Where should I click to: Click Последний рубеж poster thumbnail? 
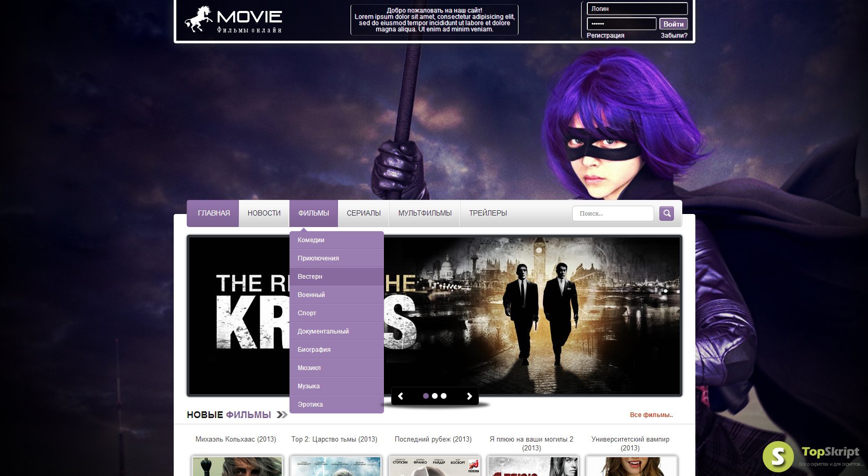(434, 466)
